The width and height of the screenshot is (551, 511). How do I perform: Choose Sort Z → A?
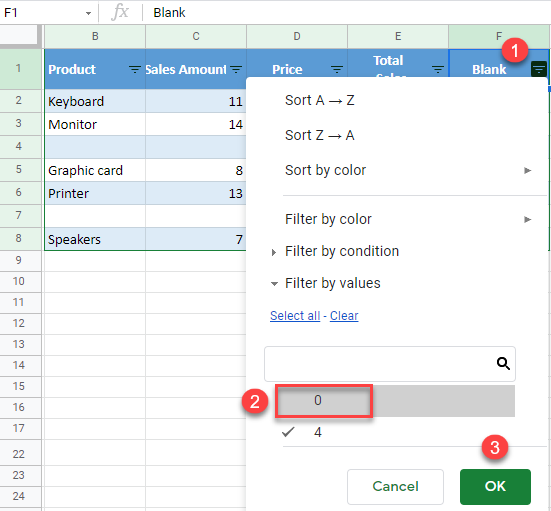pyautogui.click(x=319, y=135)
